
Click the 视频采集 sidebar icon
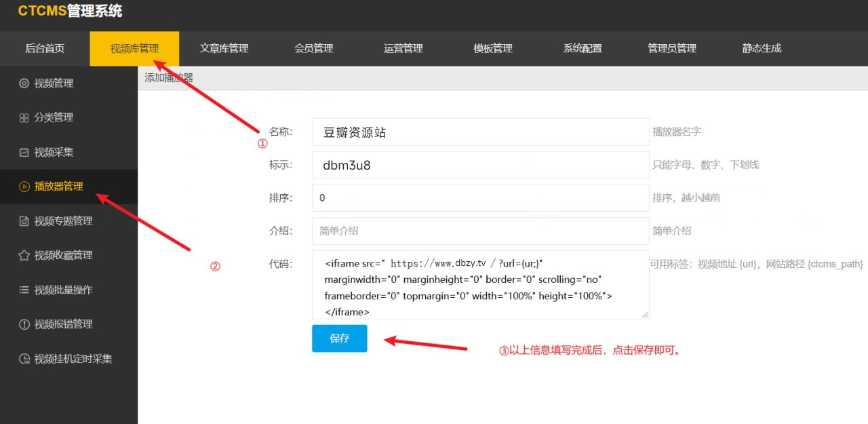[24, 153]
